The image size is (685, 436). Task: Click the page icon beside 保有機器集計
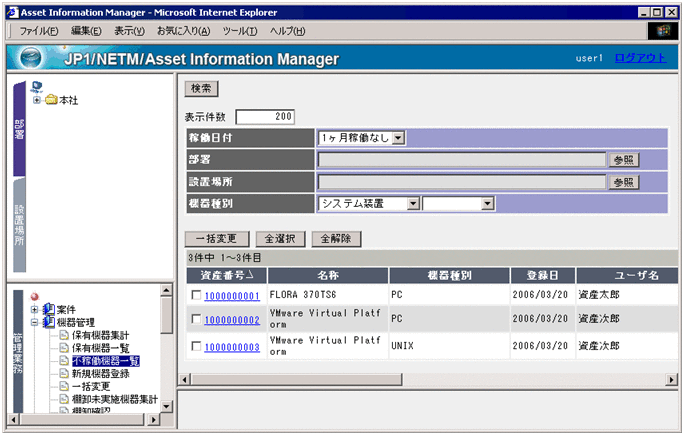(x=63, y=335)
